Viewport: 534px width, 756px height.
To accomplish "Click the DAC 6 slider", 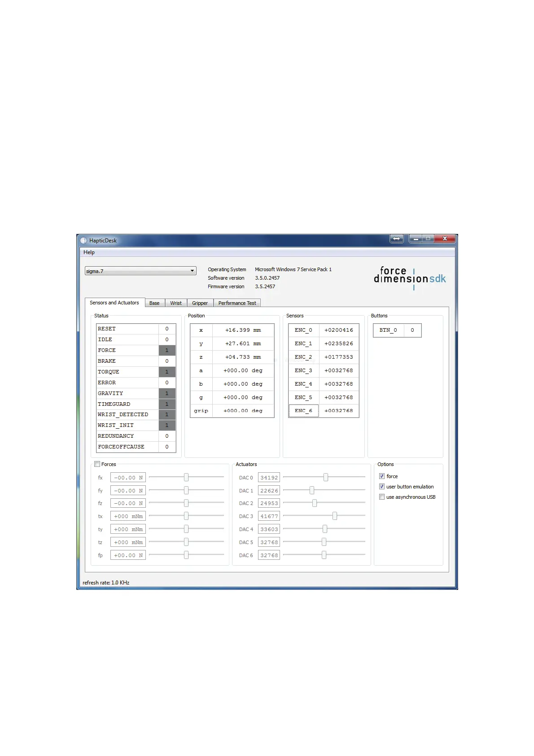I will [x=324, y=555].
